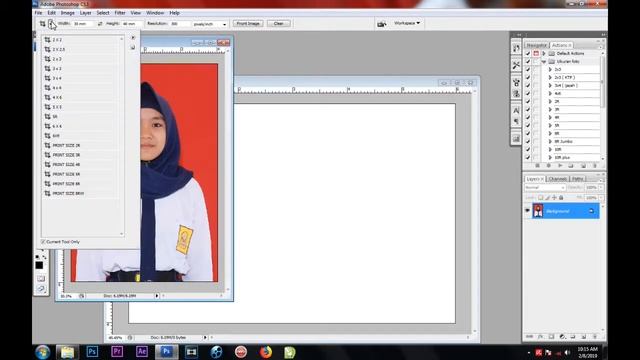Open the Character panel dock icon

[x=516, y=111]
